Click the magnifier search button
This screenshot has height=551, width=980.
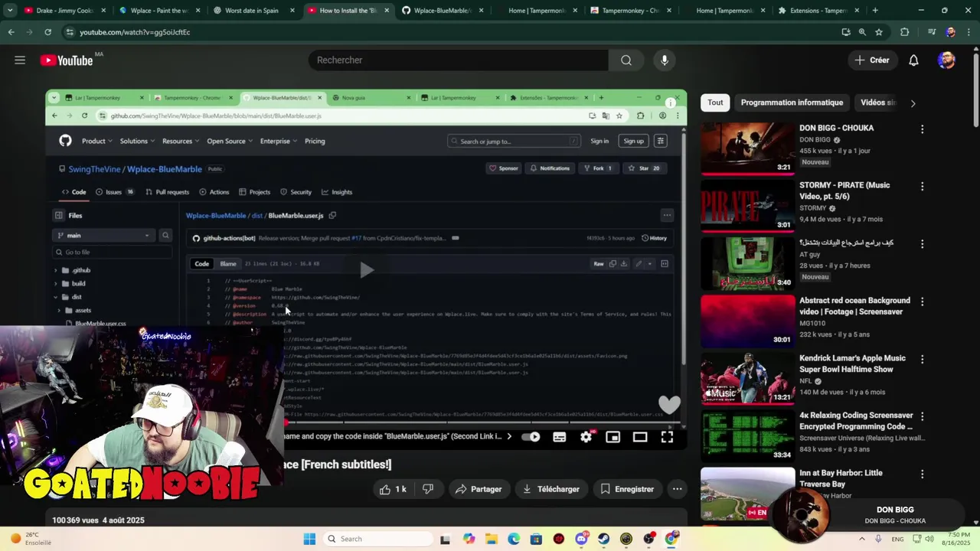pos(626,60)
